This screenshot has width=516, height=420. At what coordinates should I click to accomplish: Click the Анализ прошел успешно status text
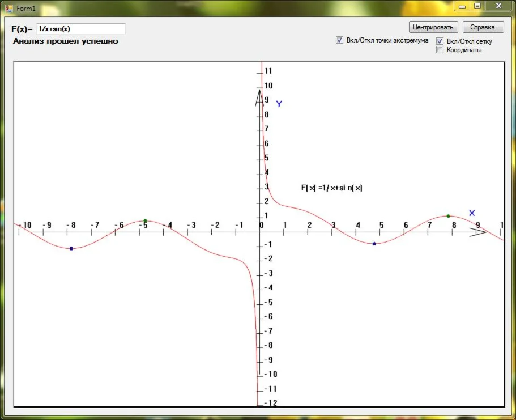point(66,41)
